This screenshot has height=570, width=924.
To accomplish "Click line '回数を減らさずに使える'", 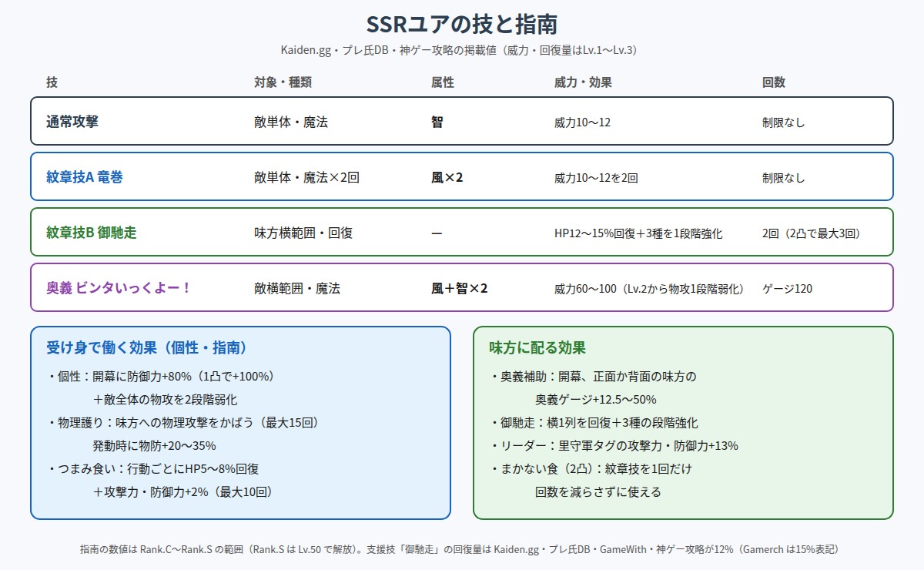I will coord(598,491).
